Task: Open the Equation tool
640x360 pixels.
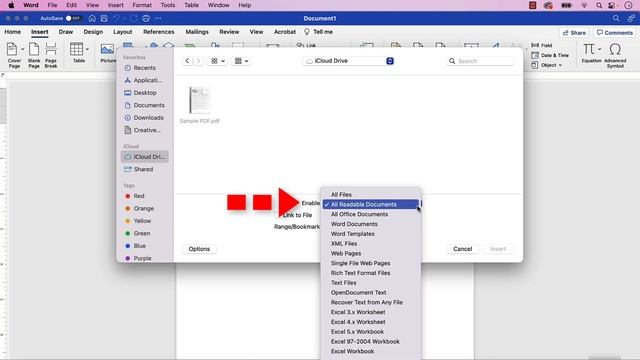Action: [591, 53]
